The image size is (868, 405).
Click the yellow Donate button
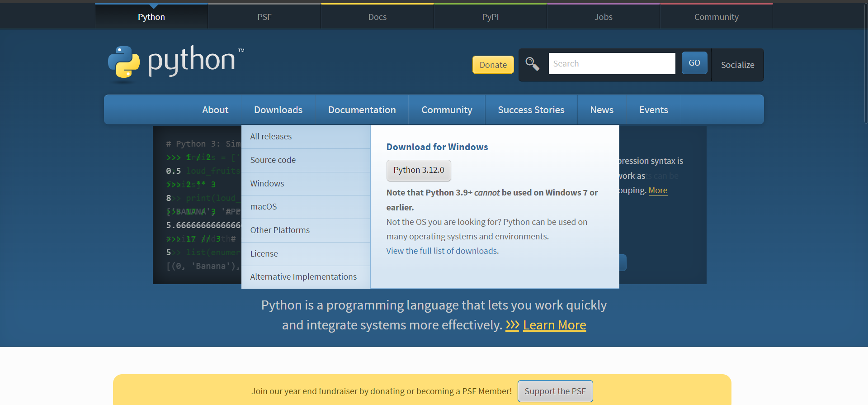[x=493, y=65]
